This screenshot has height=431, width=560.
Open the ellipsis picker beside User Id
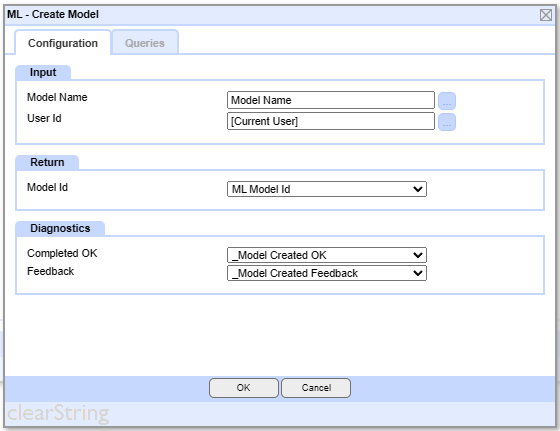point(447,122)
